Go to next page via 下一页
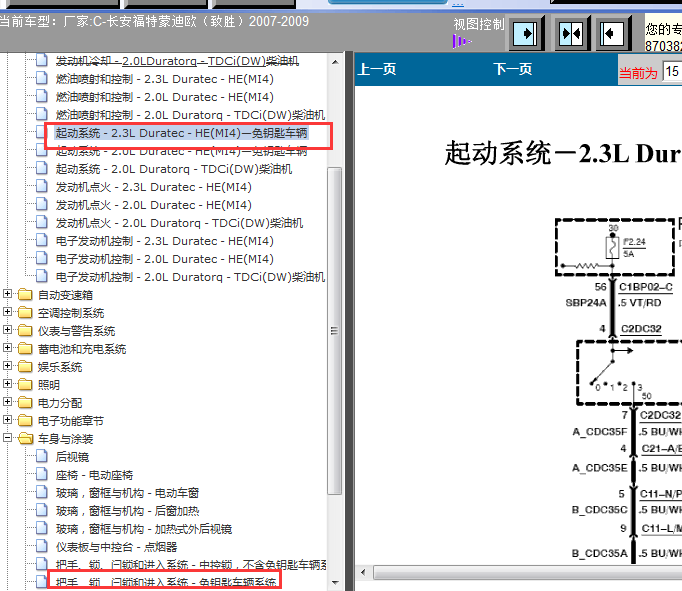The image size is (682, 591). pyautogui.click(x=512, y=70)
